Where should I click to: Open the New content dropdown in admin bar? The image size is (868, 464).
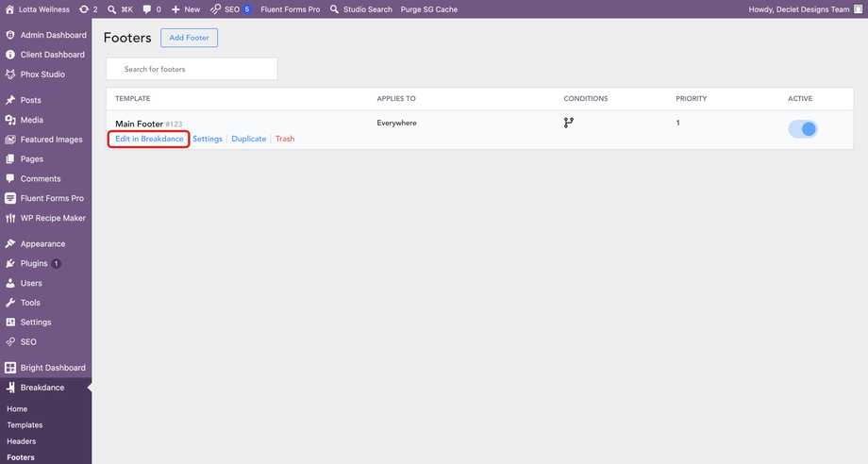[186, 9]
